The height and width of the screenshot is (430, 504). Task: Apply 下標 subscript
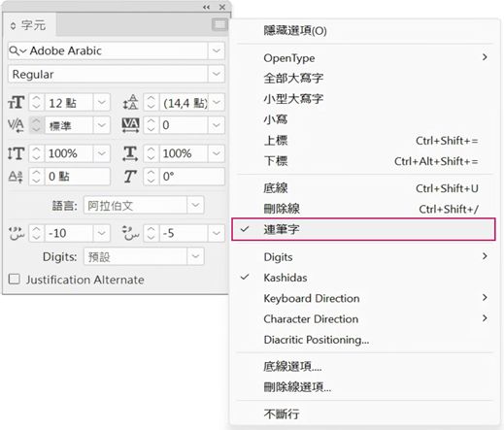pos(363,161)
